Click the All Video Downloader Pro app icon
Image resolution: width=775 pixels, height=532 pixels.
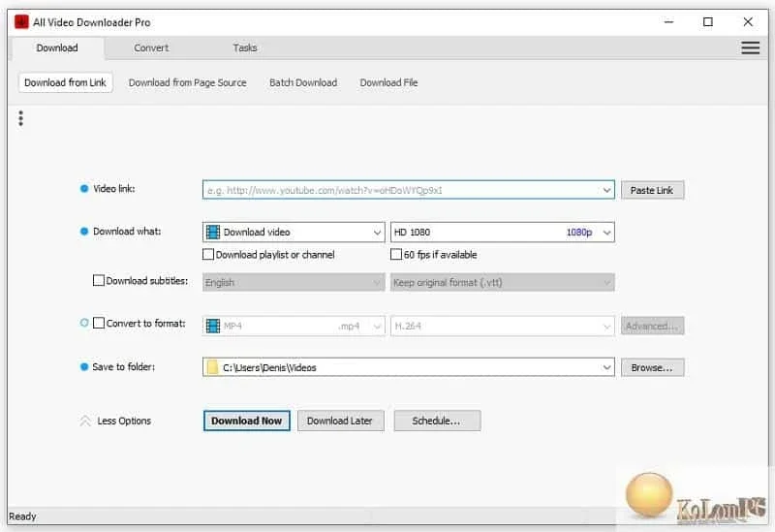(x=21, y=22)
